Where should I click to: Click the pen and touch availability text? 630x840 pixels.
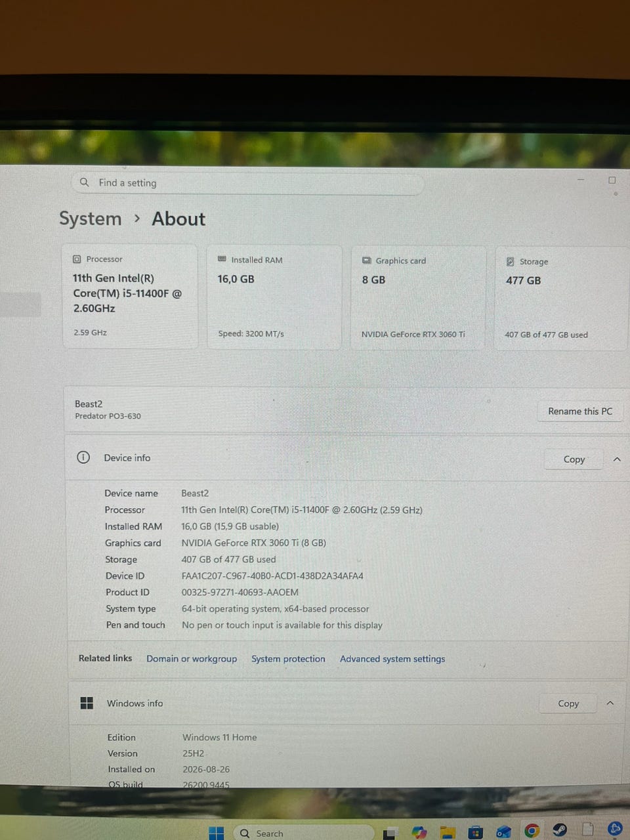pyautogui.click(x=282, y=625)
